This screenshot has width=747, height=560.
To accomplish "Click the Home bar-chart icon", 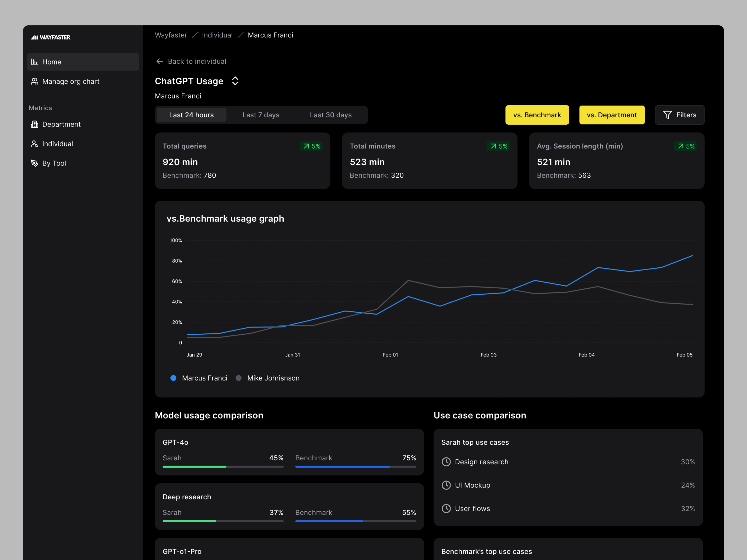I will tap(34, 62).
